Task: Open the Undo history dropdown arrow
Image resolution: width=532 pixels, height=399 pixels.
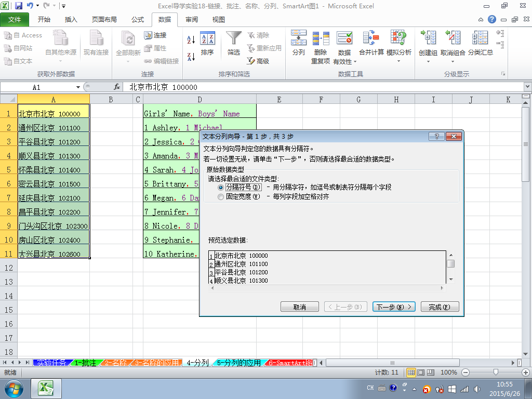Action: pyautogui.click(x=37, y=6)
